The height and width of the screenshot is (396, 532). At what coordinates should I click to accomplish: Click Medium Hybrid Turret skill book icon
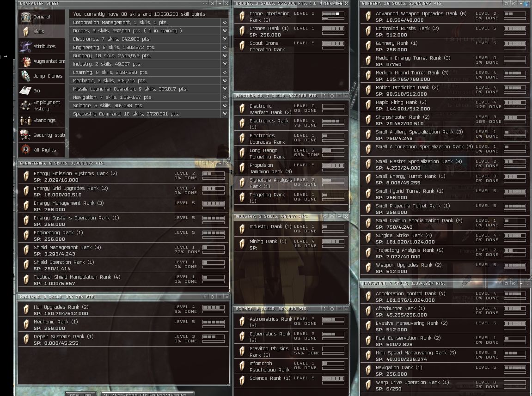(368, 75)
